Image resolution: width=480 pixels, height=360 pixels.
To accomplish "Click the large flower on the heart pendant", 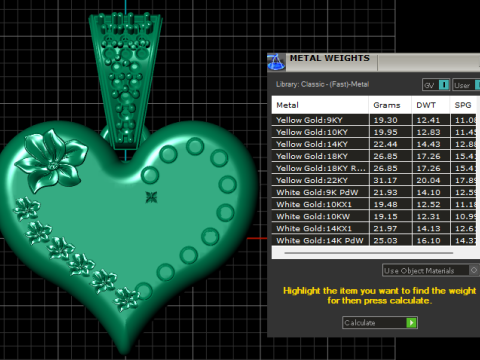I will coord(52,160).
